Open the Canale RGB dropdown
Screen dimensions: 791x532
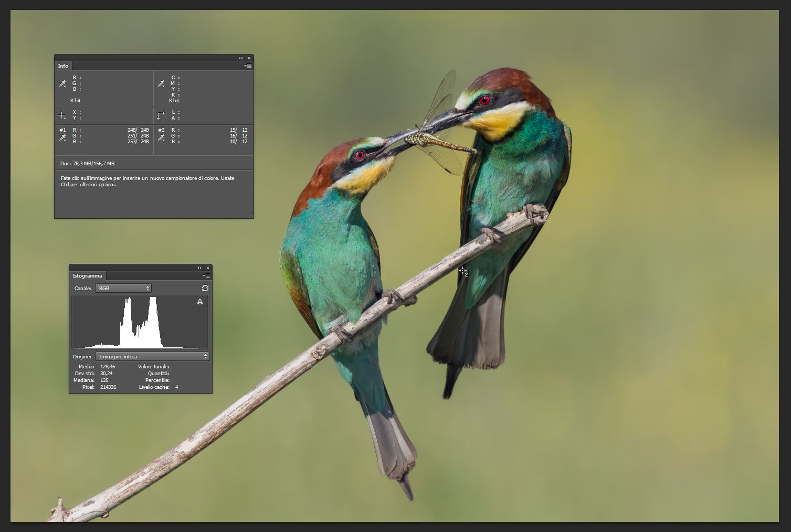tap(123, 288)
